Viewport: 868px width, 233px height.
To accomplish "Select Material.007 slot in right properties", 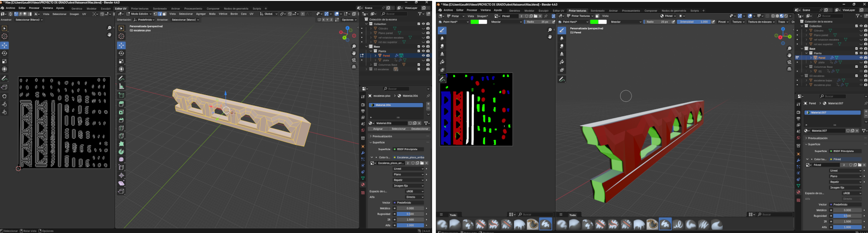I will pos(832,112).
